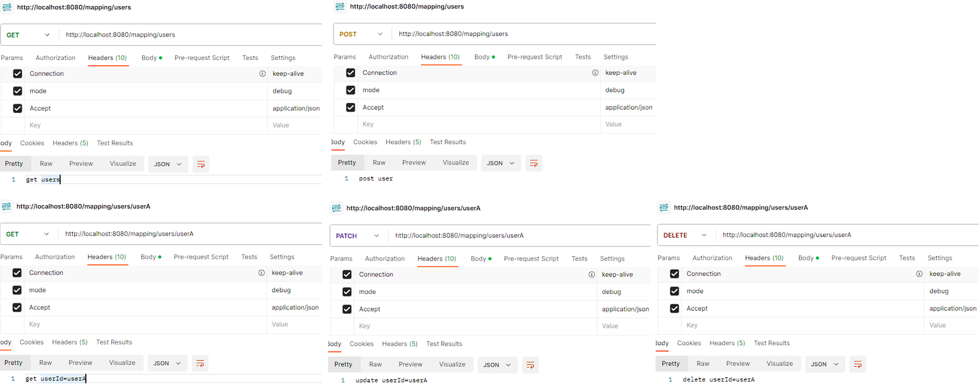Click 'post user' response text
980x386 pixels.
click(376, 179)
